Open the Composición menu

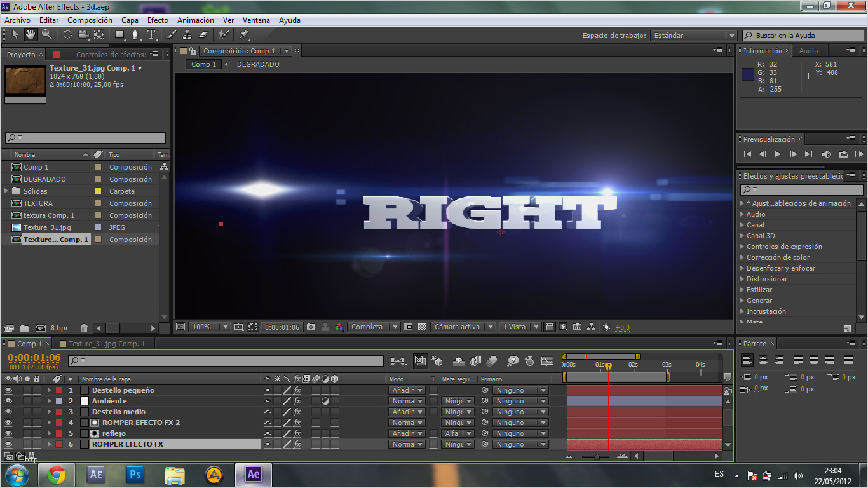coord(90,20)
